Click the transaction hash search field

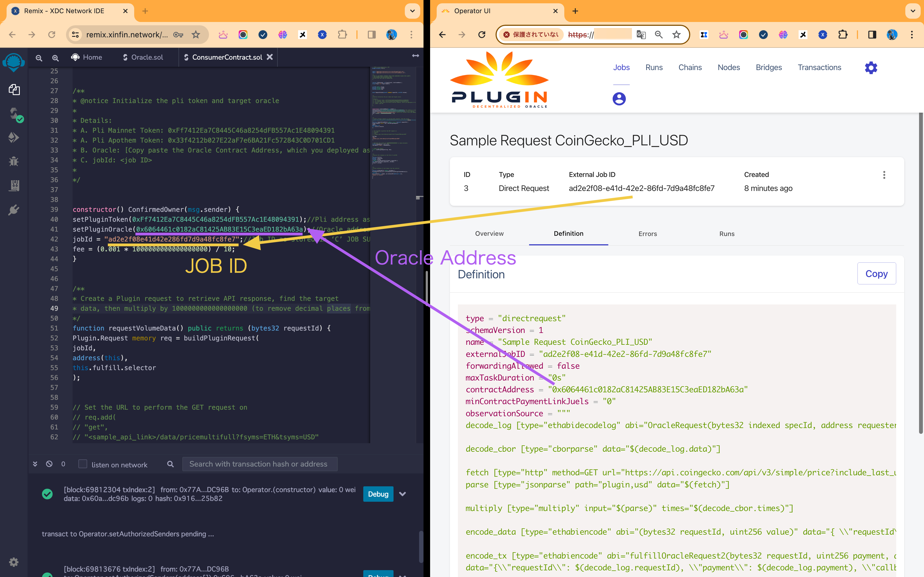click(260, 464)
